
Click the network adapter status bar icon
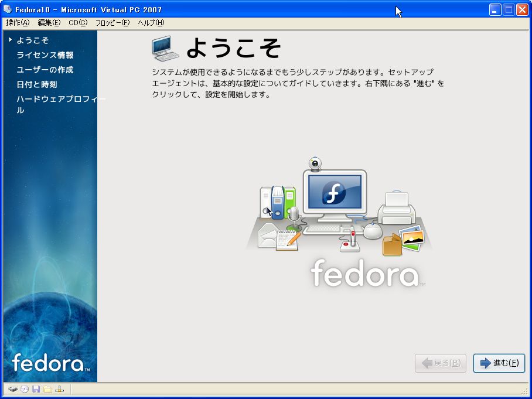(59, 389)
